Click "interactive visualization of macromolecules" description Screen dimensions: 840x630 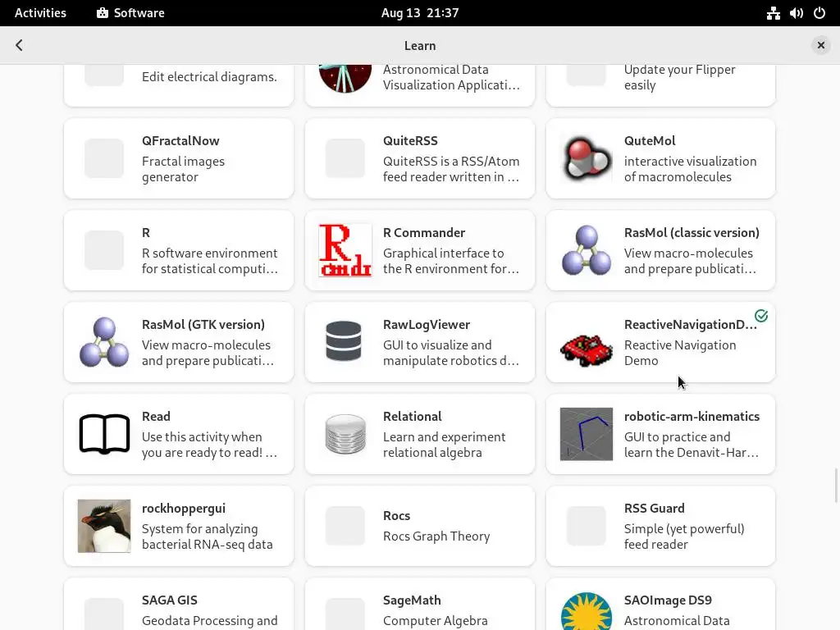point(690,169)
